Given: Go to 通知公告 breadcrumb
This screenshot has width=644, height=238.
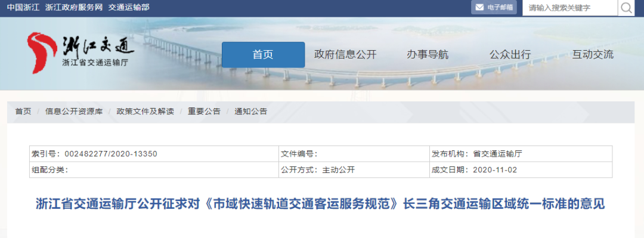Looking at the screenshot, I should pos(250,112).
